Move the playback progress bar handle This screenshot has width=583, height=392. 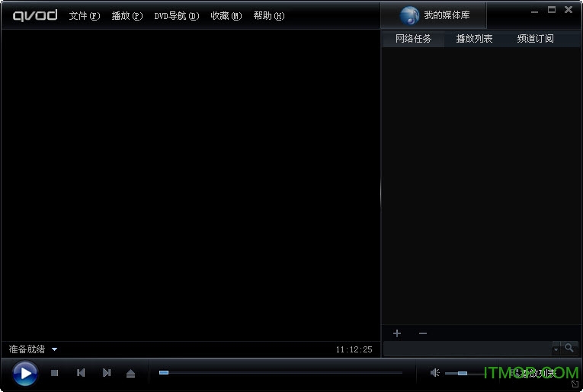click(x=164, y=372)
